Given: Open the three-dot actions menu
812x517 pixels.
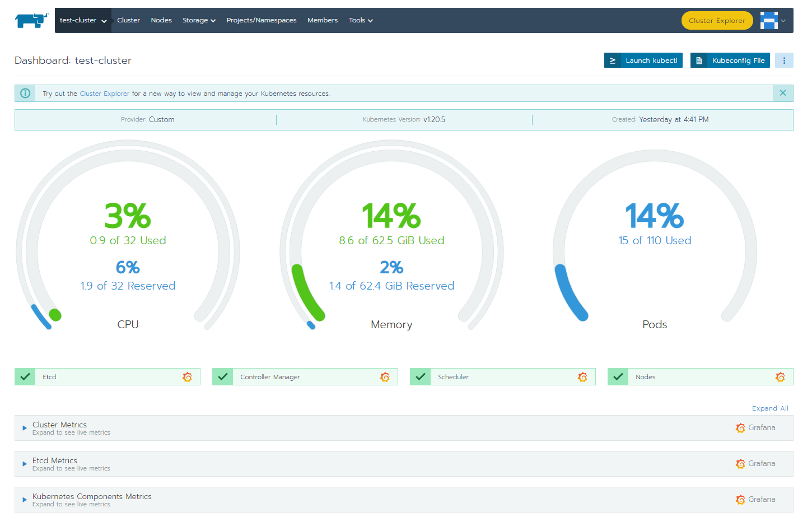Looking at the screenshot, I should point(784,60).
